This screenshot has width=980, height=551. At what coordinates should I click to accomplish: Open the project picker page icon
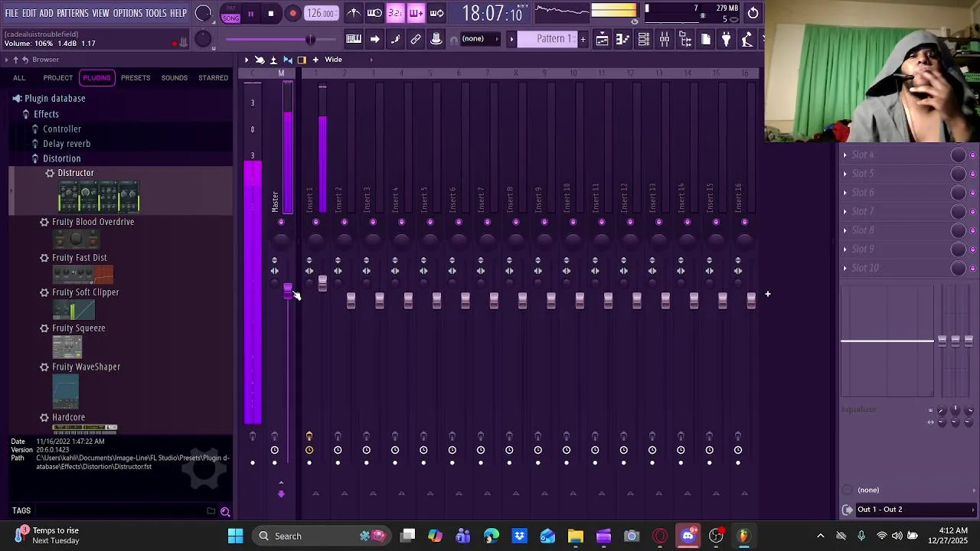pos(706,39)
